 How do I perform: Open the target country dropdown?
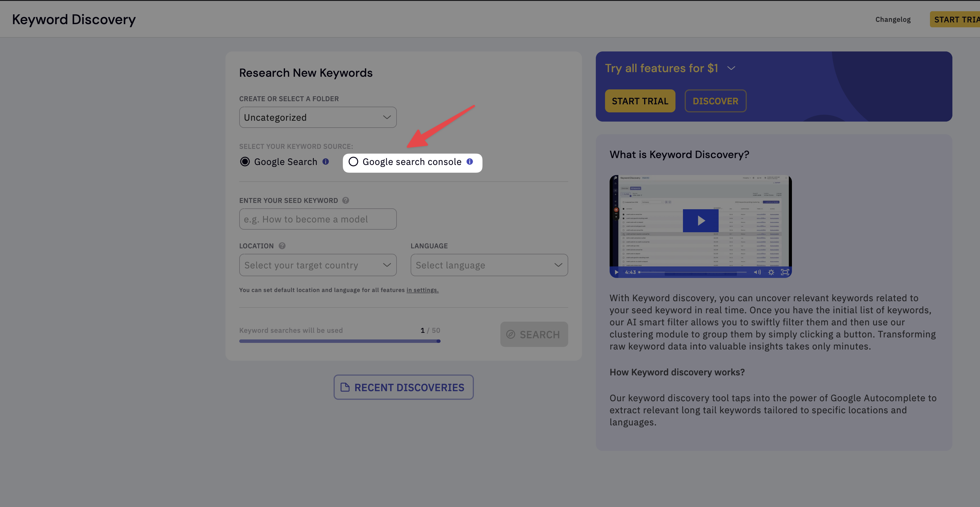coord(318,265)
